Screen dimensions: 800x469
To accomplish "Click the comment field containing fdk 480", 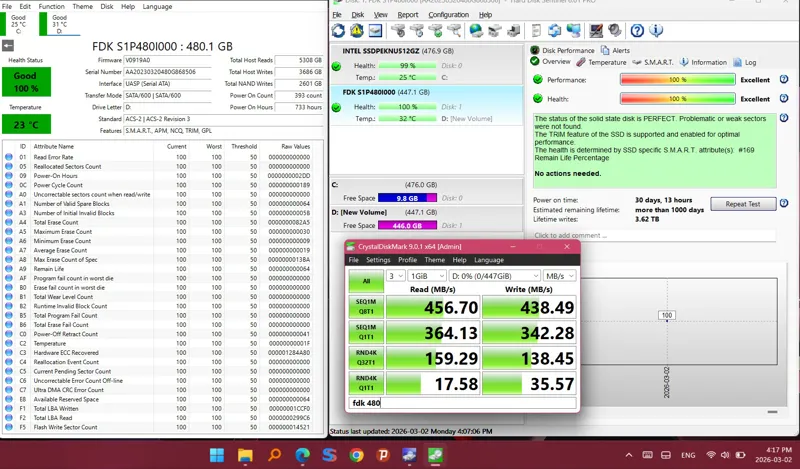I will click(463, 403).
